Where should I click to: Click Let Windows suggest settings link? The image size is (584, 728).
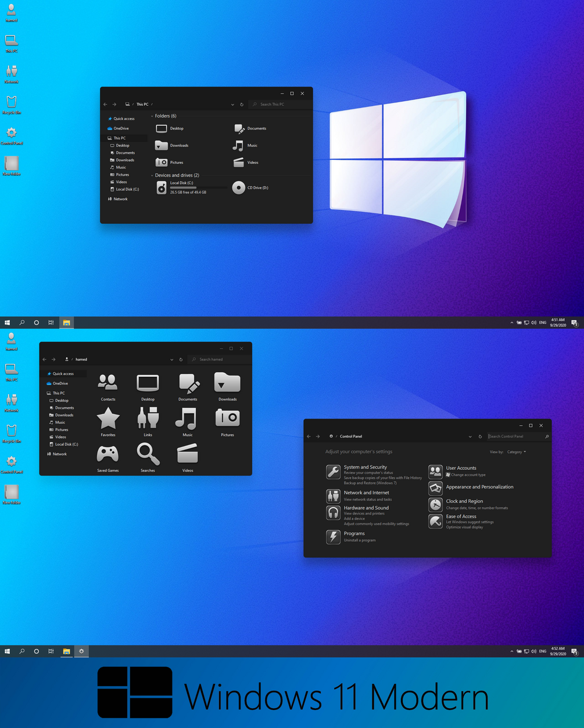point(470,522)
